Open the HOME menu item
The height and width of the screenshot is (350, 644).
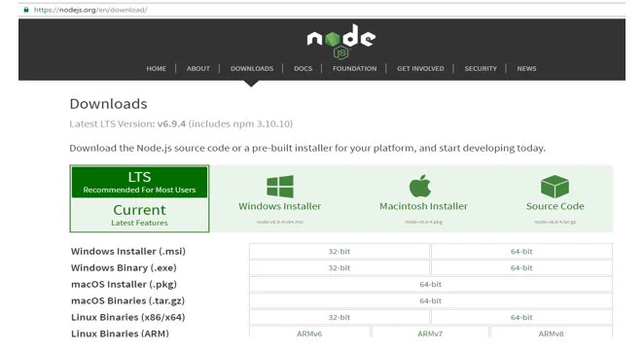pos(157,68)
